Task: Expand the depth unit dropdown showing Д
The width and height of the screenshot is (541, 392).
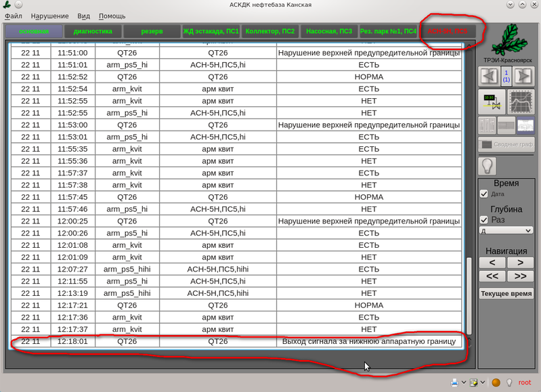Action: (506, 230)
